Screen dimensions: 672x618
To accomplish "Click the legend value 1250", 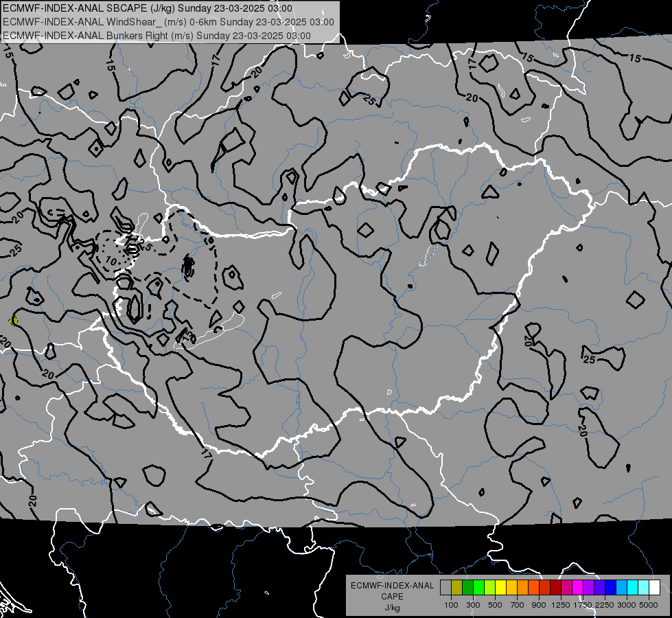I will click(x=561, y=605).
